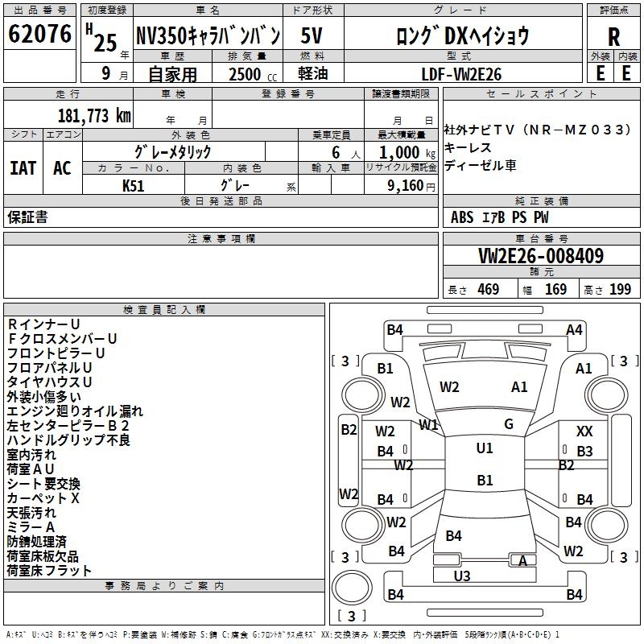Click sales point ディーゼル車

[480, 166]
